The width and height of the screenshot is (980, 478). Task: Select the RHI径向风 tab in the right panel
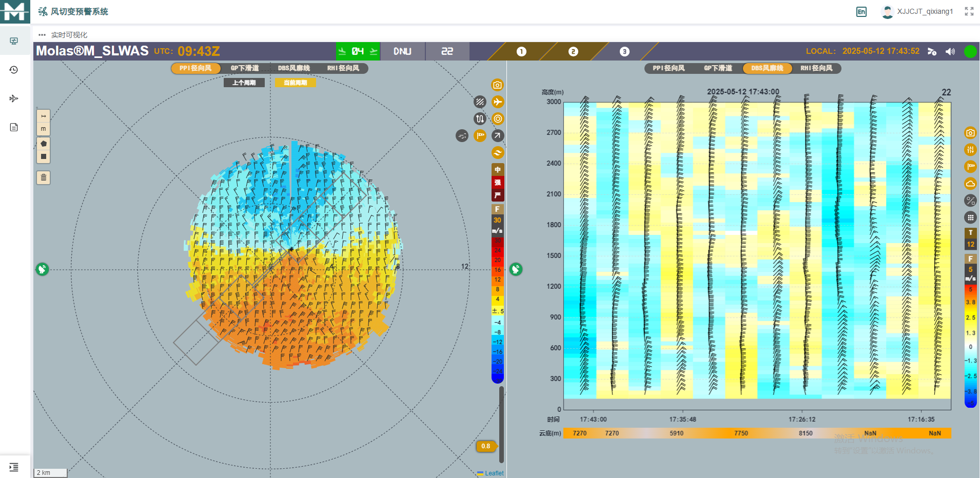click(816, 68)
